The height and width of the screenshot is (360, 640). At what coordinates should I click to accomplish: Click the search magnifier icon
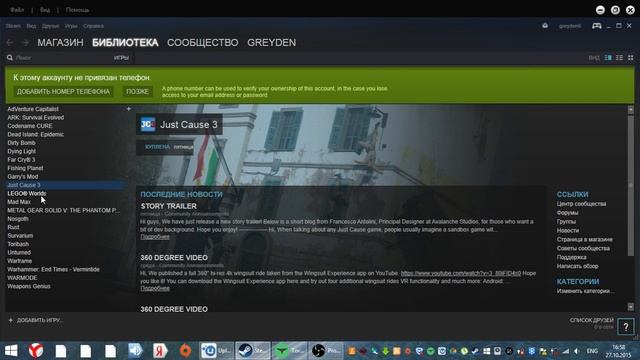pos(10,58)
